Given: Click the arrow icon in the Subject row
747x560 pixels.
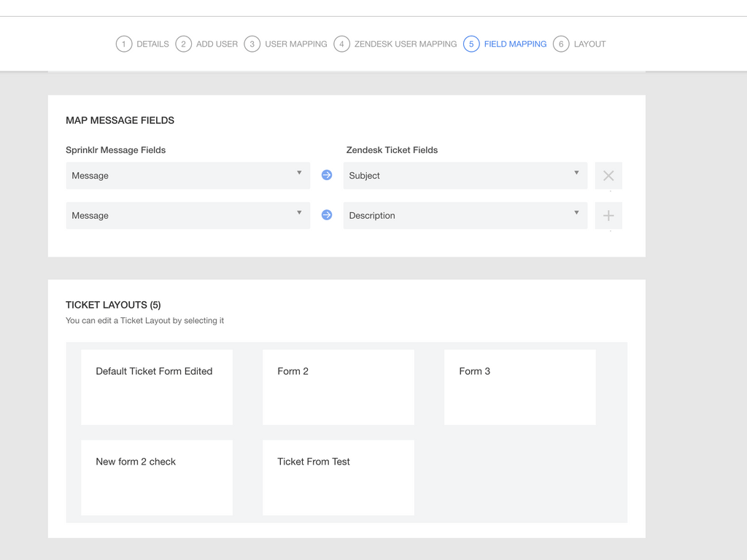Looking at the screenshot, I should (327, 175).
